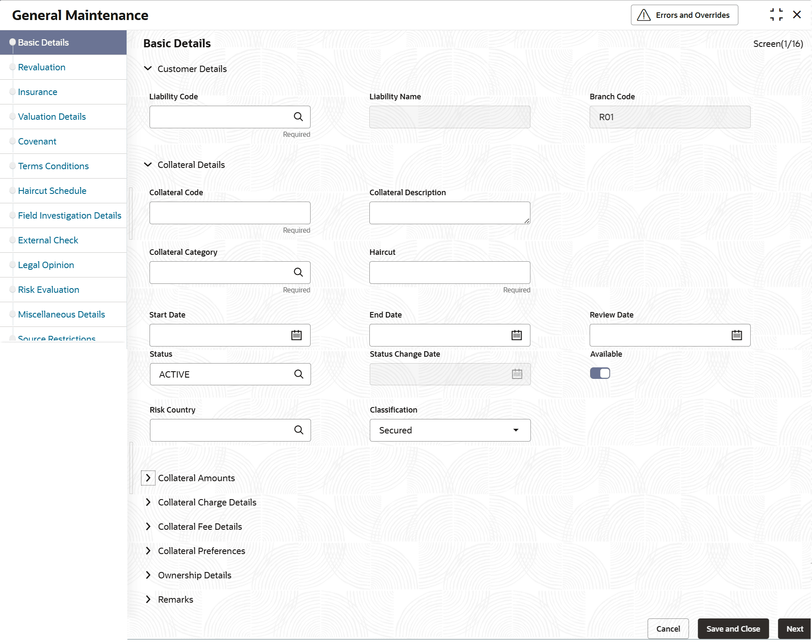812x644 pixels.
Task: Click the Risk Country search icon
Action: tap(299, 430)
